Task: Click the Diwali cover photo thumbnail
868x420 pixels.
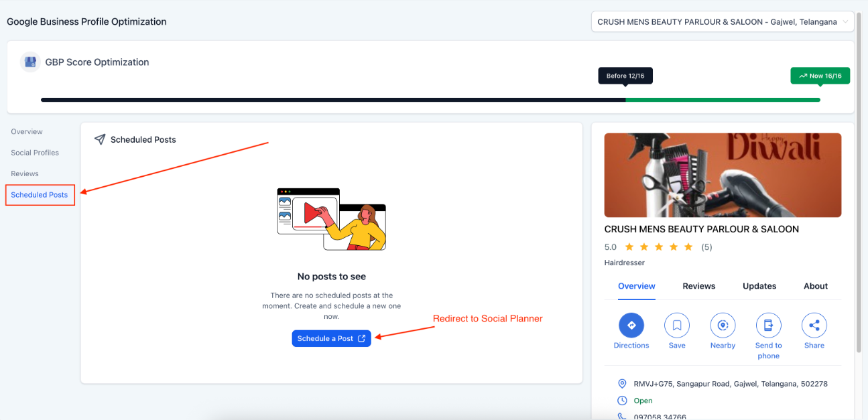Action: click(x=723, y=175)
